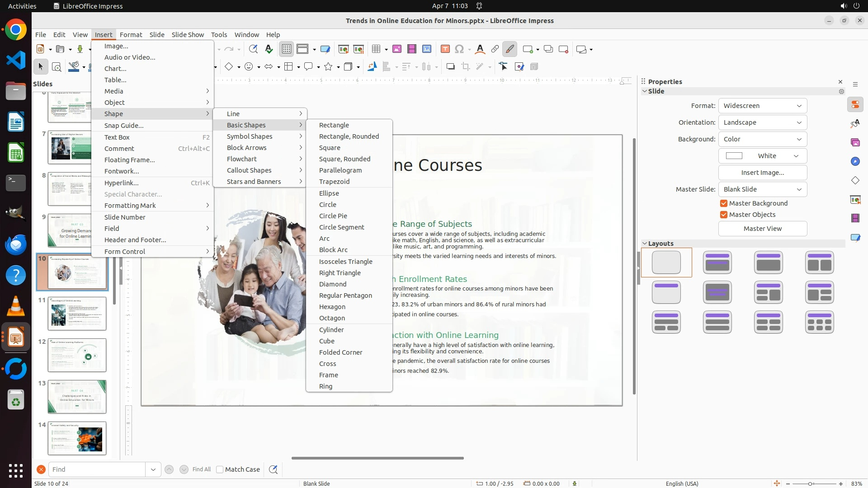Viewport: 868px width, 488px height.
Task: Open Thunderbird from the dock
Action: pyautogui.click(x=16, y=244)
